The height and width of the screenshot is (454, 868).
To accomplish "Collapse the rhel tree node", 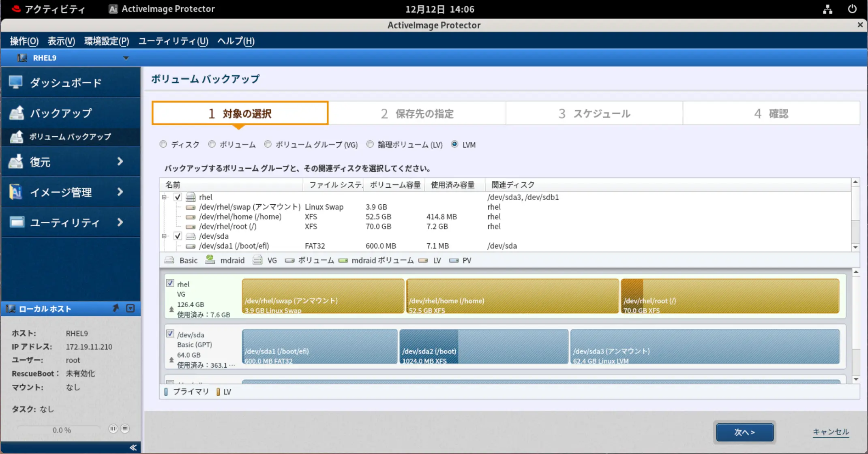I will point(164,197).
